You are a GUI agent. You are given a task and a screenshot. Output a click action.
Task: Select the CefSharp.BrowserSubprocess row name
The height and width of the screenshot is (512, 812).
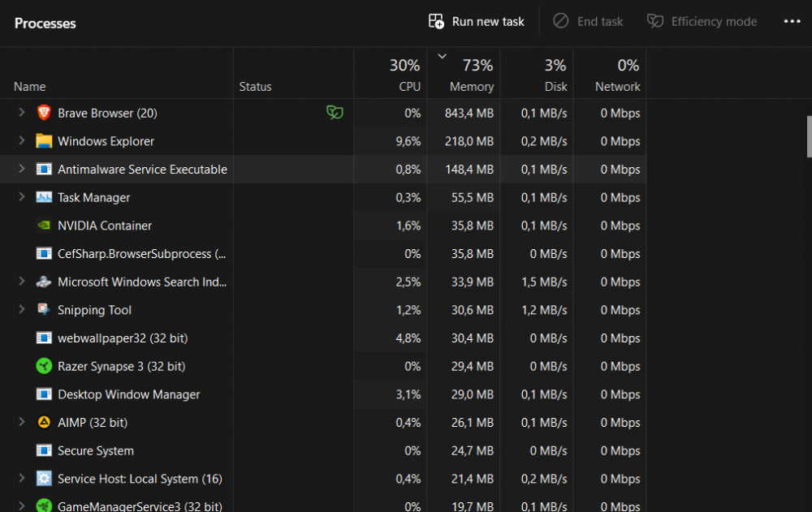tap(142, 254)
